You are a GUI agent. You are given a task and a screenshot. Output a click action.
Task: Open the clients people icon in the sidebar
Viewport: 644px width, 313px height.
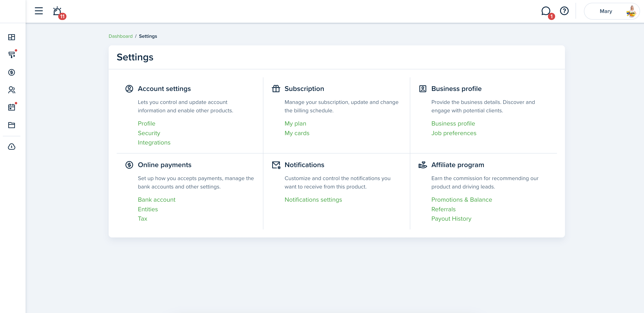[x=11, y=90]
